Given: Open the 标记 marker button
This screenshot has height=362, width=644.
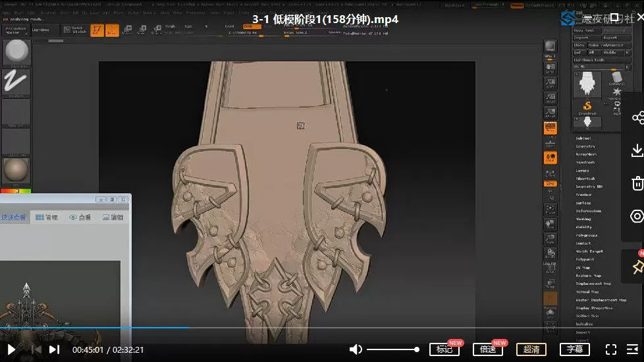Looking at the screenshot, I should tap(444, 349).
